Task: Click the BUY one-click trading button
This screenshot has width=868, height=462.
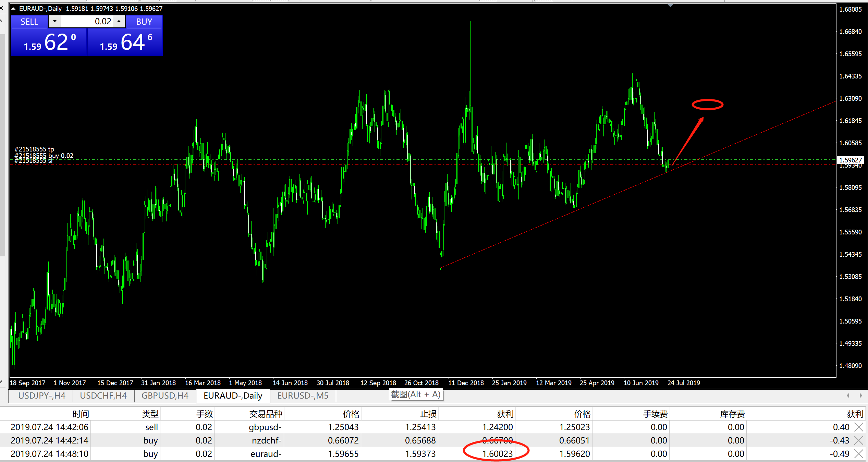Action: 144,22
